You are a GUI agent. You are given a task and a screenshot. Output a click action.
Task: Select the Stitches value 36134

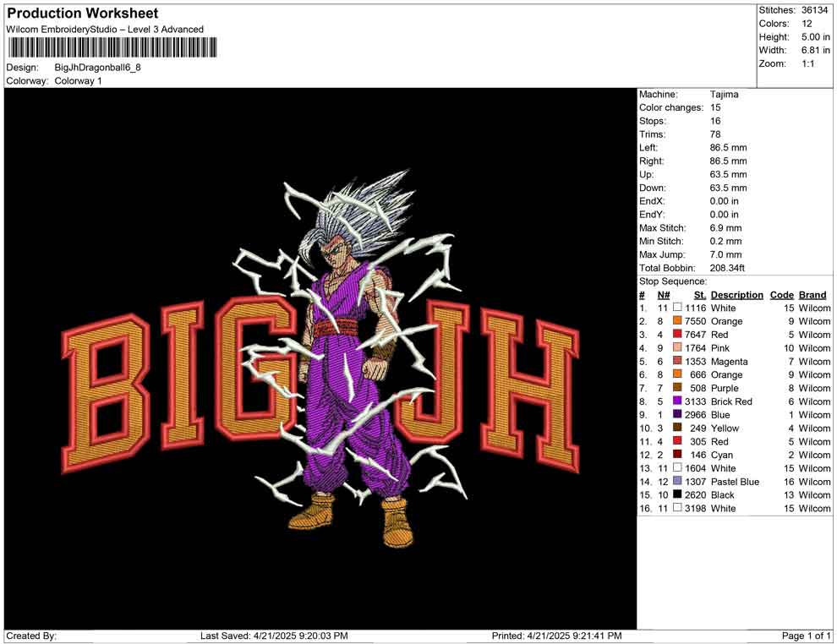(x=814, y=10)
